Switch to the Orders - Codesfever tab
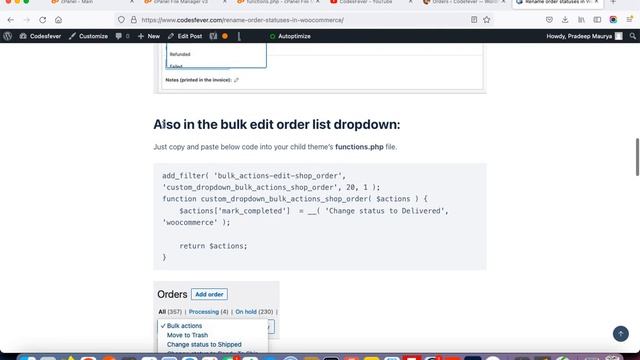Viewport: 640px width, 360px height. 463,2
